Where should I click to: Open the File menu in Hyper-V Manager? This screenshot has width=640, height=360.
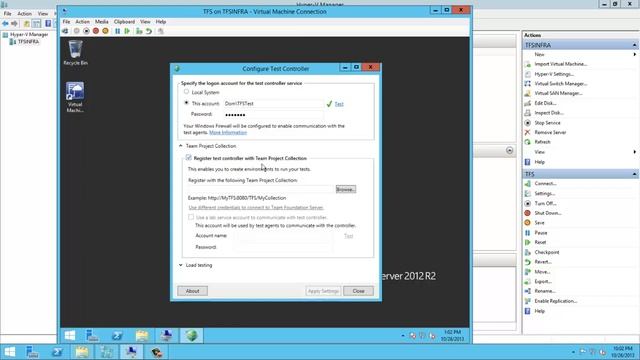click(7, 14)
